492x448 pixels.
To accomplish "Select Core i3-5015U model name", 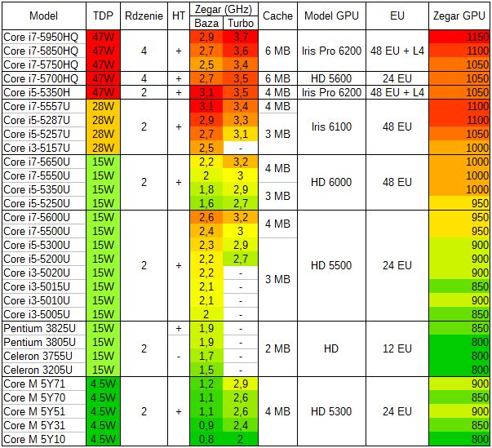I will pos(37,286).
